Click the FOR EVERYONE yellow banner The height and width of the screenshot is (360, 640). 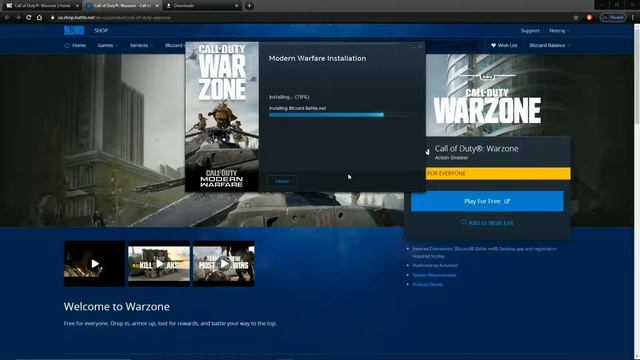tap(498, 173)
